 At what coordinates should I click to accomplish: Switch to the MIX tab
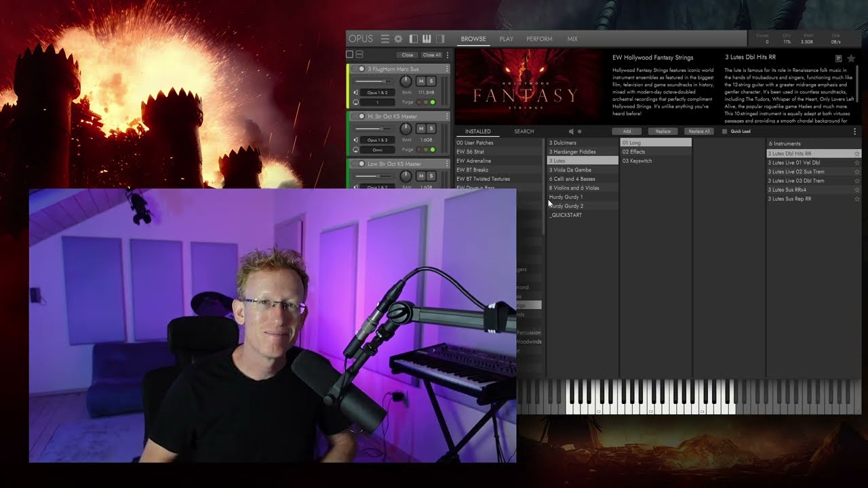tap(572, 39)
